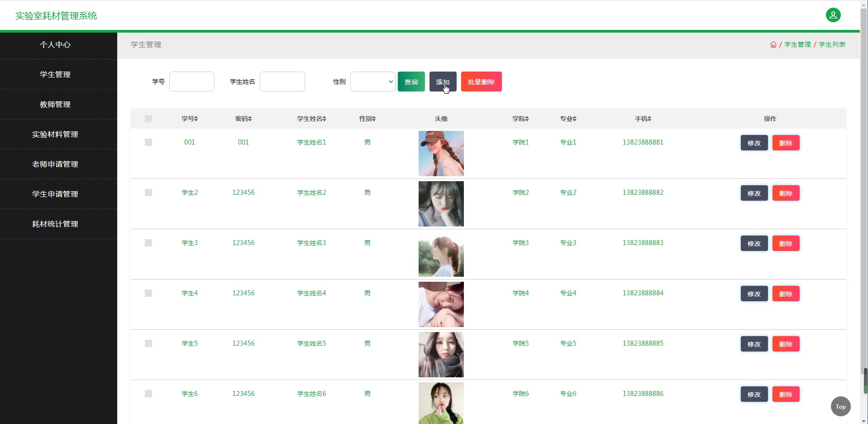Click 修改 for 学生姓名2

[754, 193]
